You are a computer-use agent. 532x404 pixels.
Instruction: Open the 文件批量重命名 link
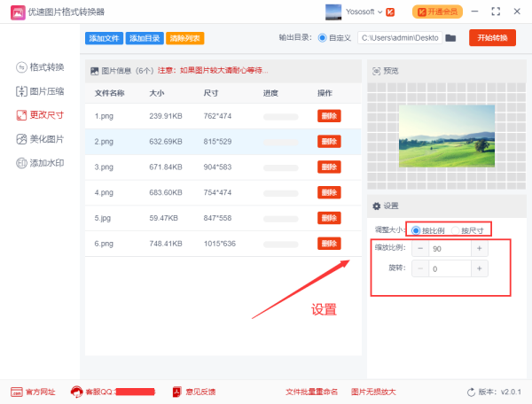pos(312,392)
